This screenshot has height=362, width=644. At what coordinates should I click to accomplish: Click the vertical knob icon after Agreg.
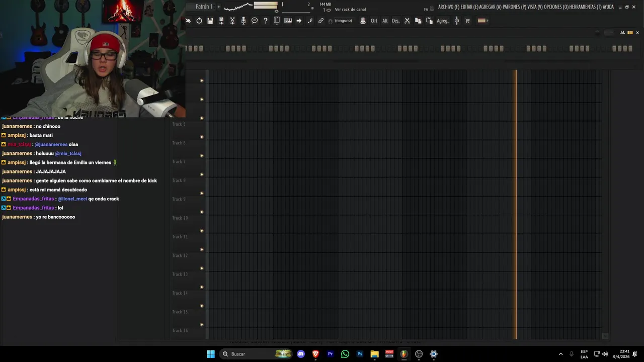point(457,21)
